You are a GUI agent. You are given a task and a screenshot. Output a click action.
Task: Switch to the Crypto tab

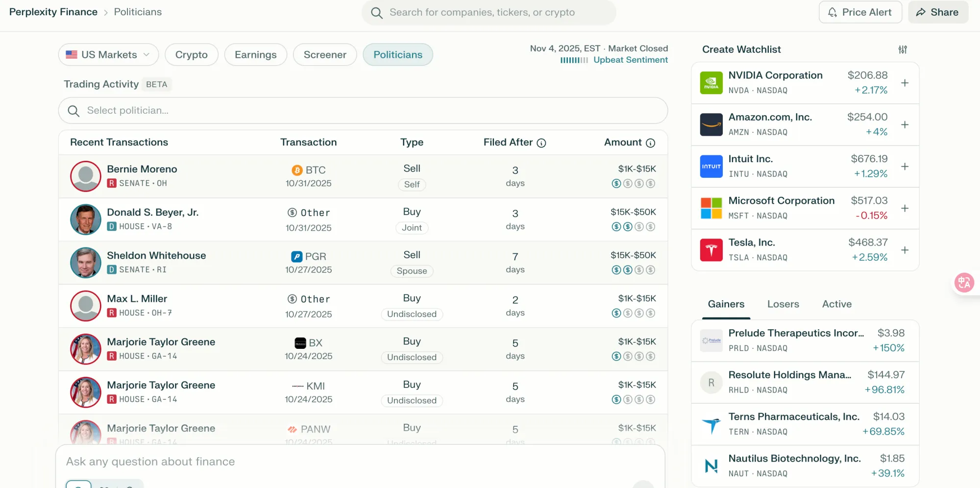point(192,54)
